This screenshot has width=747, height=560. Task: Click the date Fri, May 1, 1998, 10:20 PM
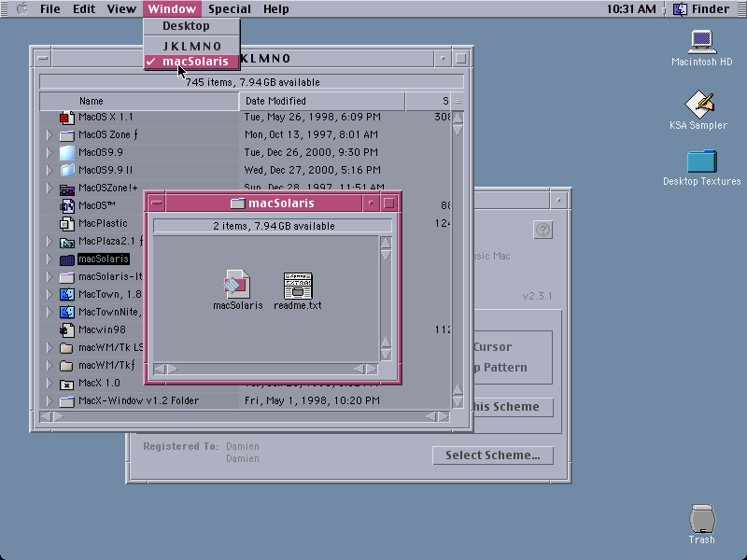coord(312,401)
